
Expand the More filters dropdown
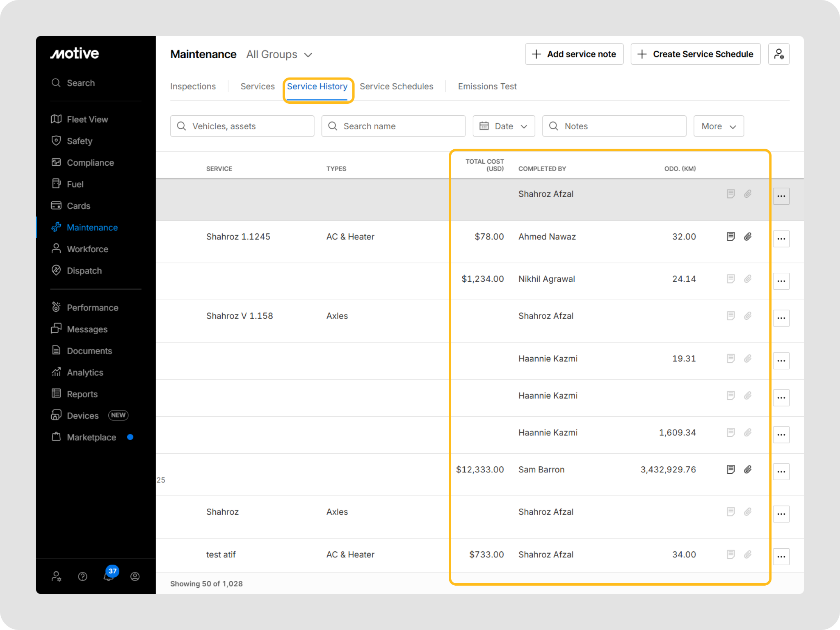[718, 126]
